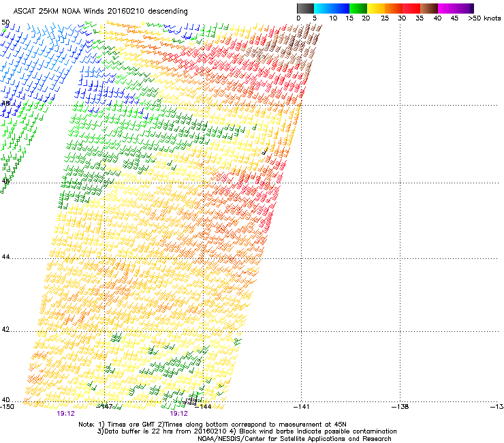Click the green 15-20 knots legend swatch
The width and height of the screenshot is (504, 443).
[x=358, y=8]
